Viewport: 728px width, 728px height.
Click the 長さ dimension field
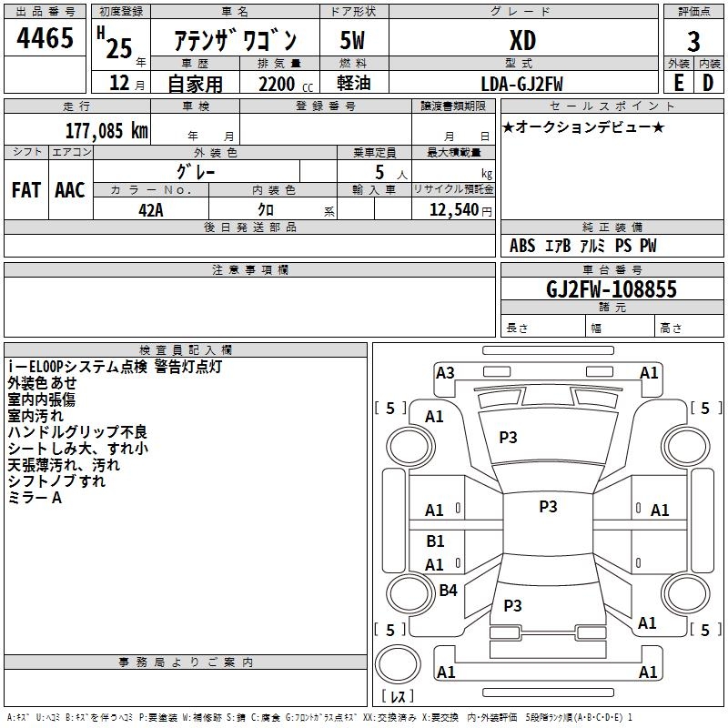pyautogui.click(x=542, y=326)
